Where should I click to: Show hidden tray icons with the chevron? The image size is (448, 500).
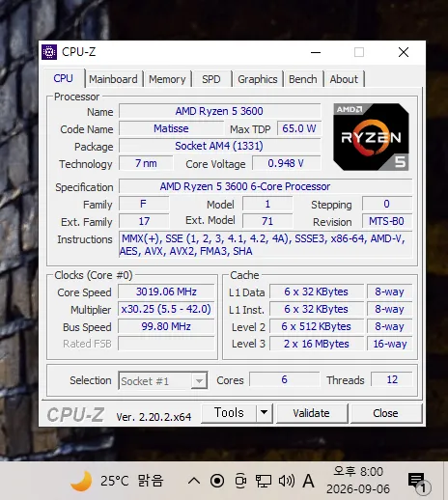click(194, 482)
